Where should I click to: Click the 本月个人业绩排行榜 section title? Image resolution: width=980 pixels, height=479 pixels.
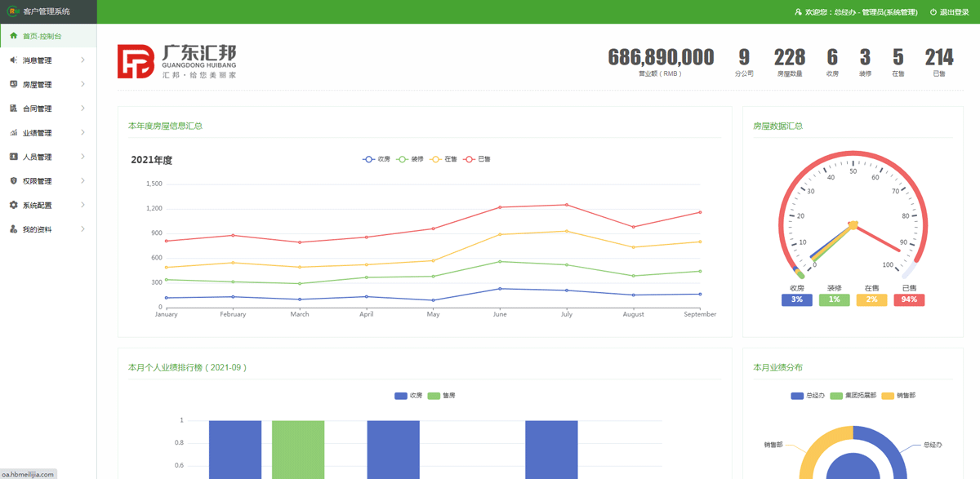coord(188,367)
